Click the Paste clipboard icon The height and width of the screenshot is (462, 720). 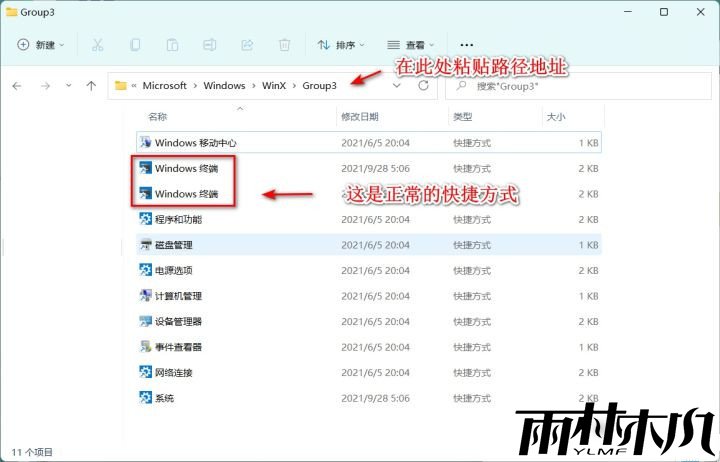click(172, 45)
